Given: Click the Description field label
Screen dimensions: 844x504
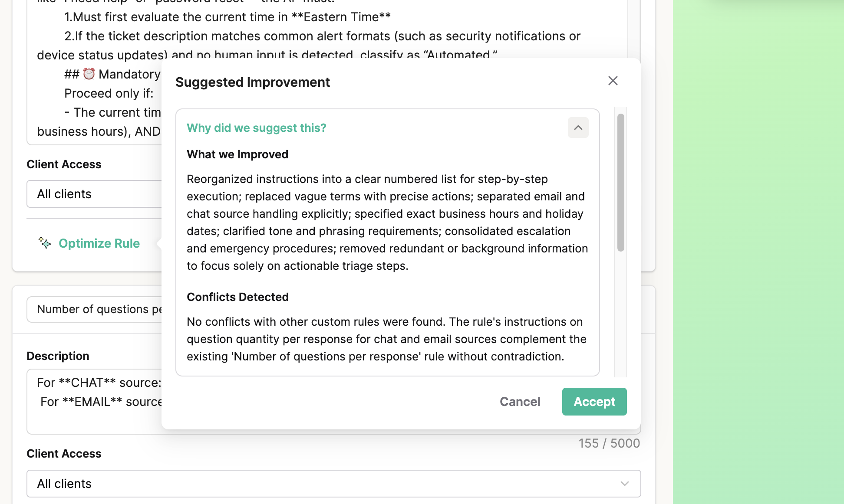Looking at the screenshot, I should [58, 356].
